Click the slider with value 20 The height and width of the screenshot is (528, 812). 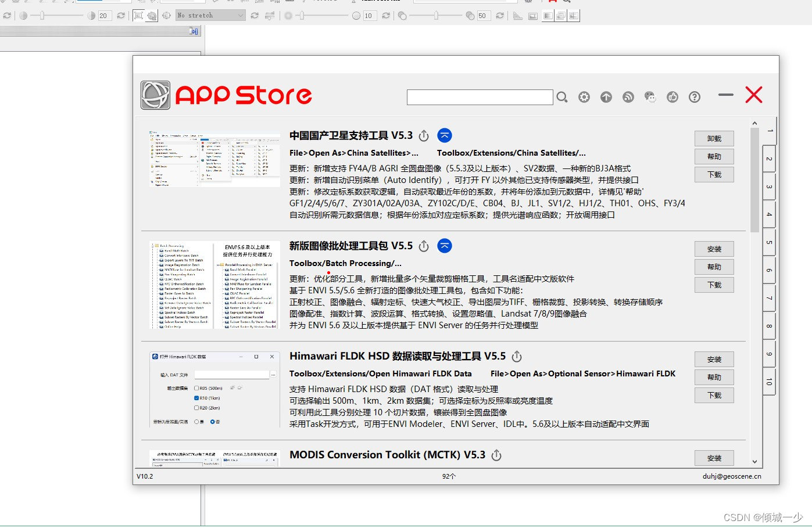[57, 16]
